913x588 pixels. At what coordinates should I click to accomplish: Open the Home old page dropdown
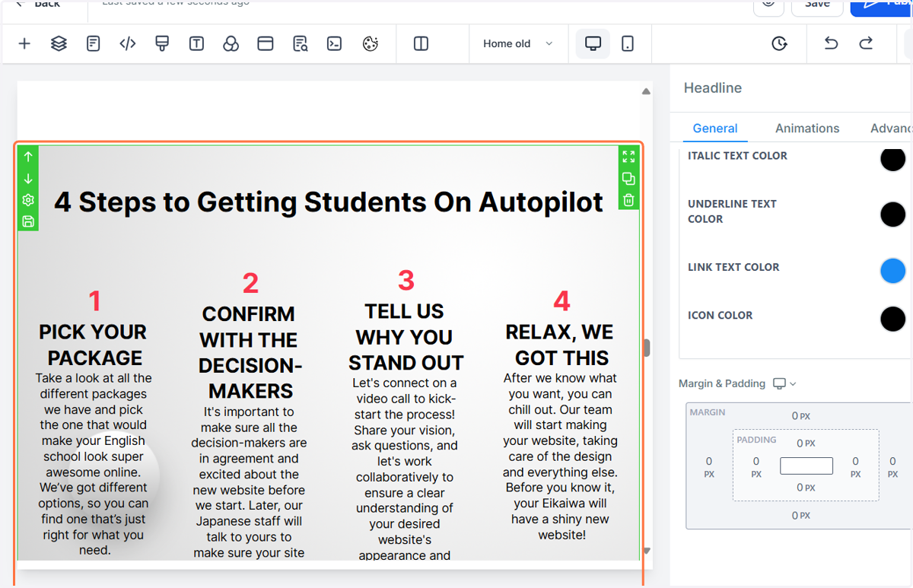518,43
